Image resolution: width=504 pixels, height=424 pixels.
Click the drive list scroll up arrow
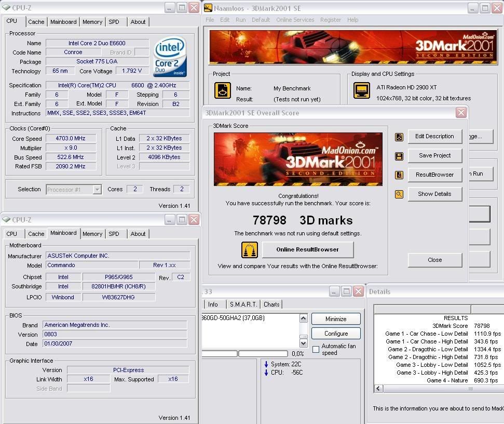(304, 319)
